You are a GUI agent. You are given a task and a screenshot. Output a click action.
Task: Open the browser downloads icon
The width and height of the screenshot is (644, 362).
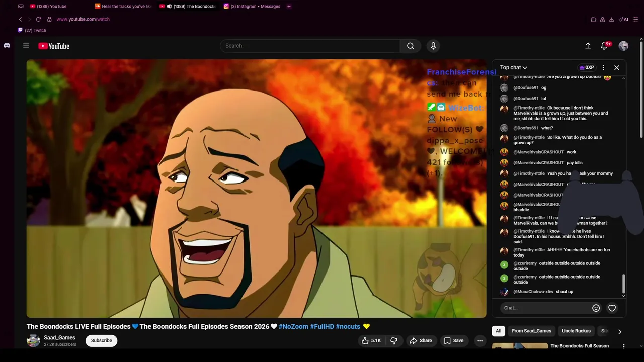[x=611, y=19]
